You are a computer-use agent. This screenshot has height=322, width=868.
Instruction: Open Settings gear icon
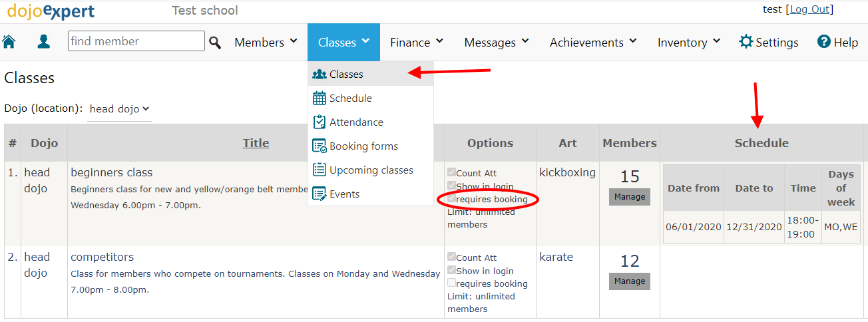746,42
